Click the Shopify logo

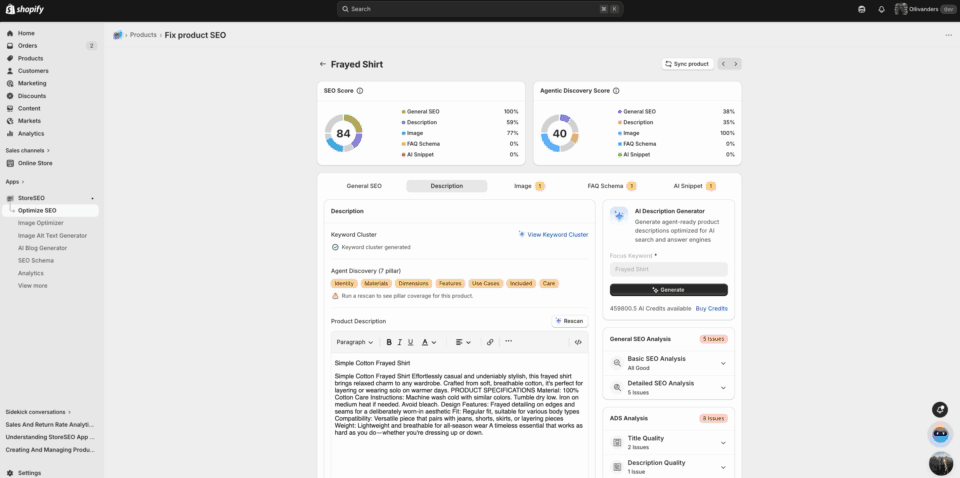(x=24, y=9)
